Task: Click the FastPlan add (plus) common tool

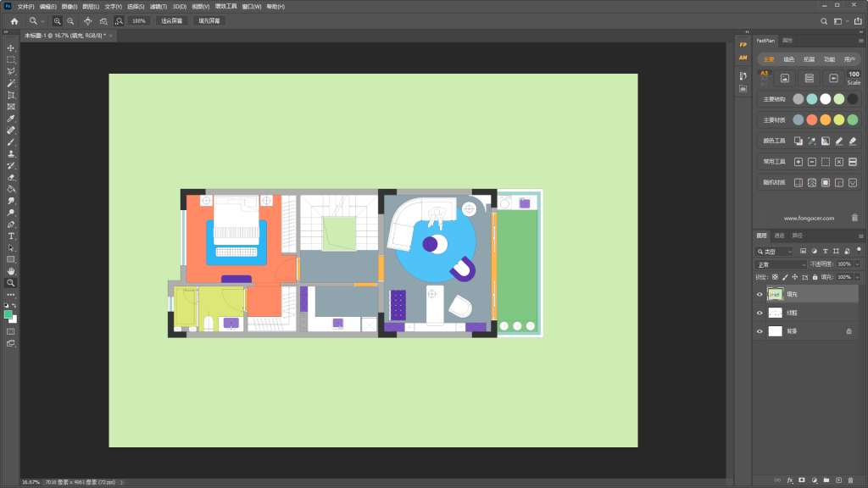Action: coord(798,162)
